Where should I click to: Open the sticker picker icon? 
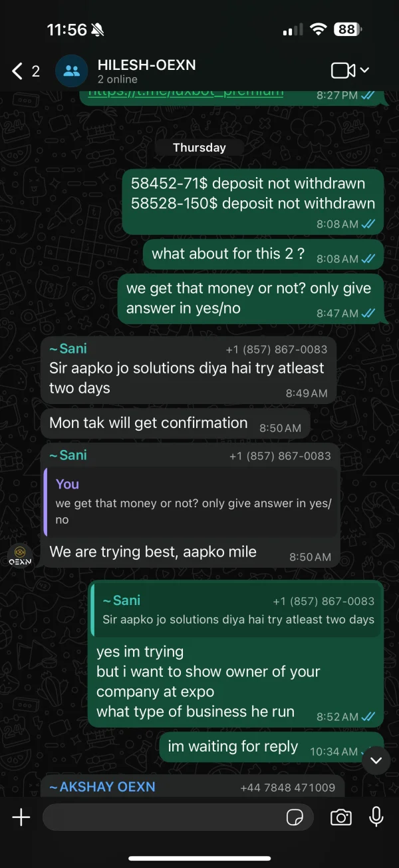(294, 817)
